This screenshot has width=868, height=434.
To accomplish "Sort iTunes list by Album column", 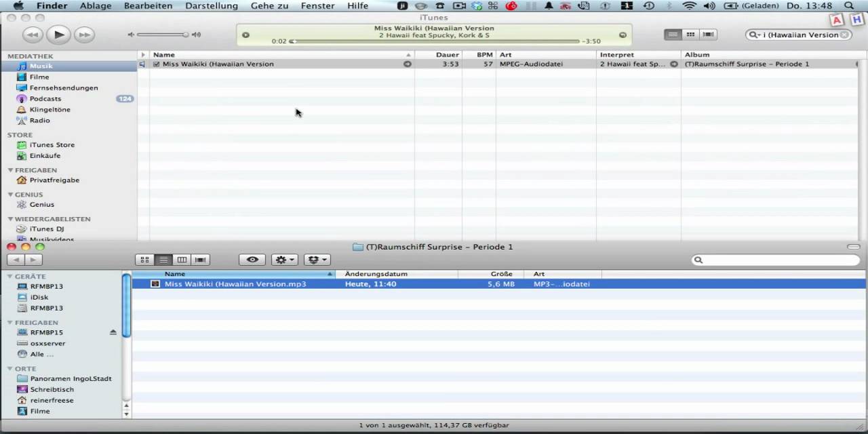I will tap(770, 54).
